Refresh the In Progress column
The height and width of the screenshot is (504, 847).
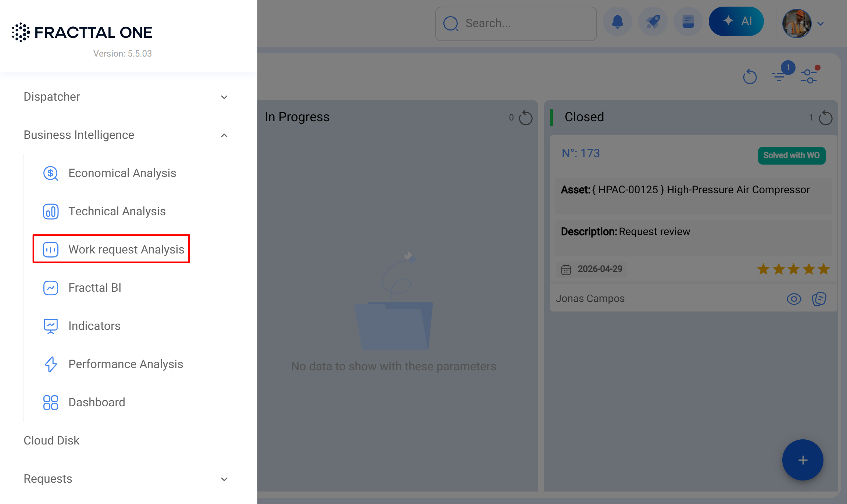tap(526, 118)
